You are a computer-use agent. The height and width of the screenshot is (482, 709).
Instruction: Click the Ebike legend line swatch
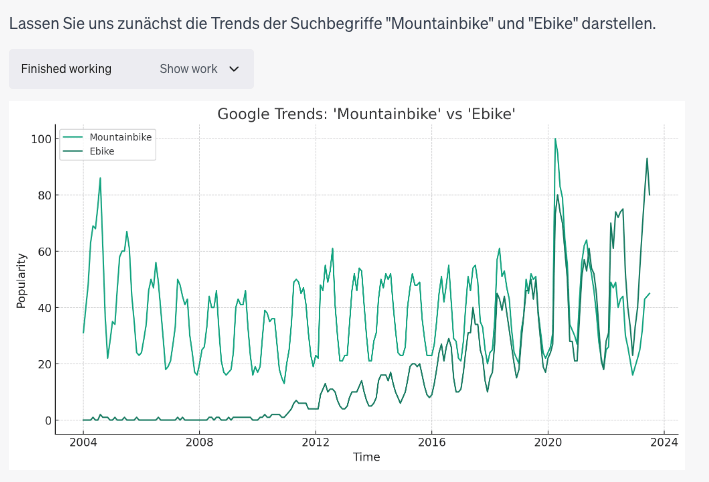(74, 151)
